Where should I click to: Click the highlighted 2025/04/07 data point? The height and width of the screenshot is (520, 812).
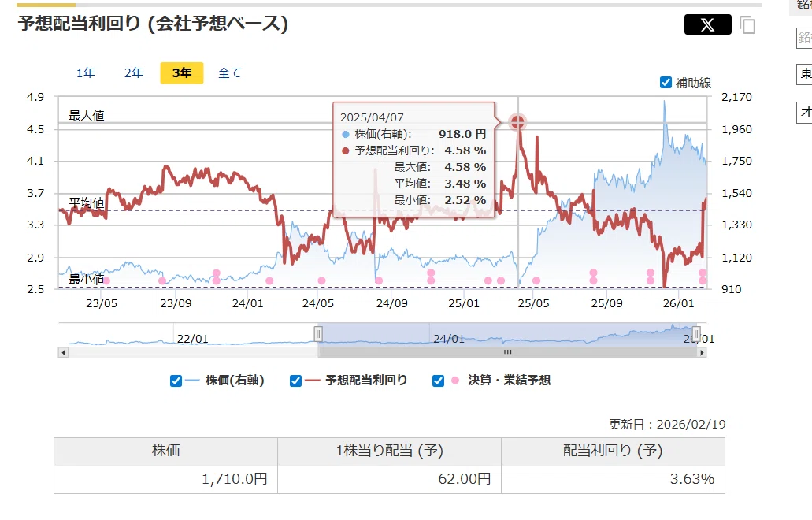(x=517, y=122)
